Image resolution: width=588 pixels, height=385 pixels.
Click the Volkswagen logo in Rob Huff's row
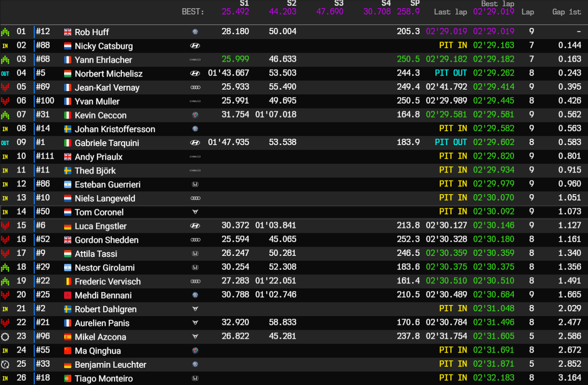coord(195,32)
